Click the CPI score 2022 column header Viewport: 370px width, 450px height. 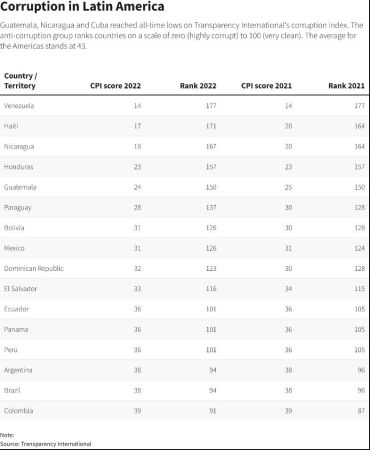click(115, 86)
